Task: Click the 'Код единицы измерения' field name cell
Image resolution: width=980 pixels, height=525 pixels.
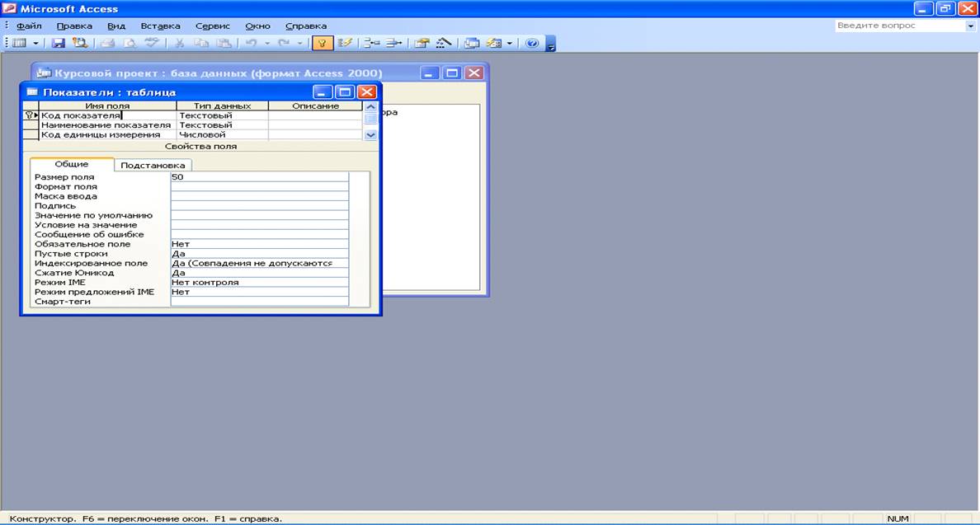Action: [x=107, y=135]
